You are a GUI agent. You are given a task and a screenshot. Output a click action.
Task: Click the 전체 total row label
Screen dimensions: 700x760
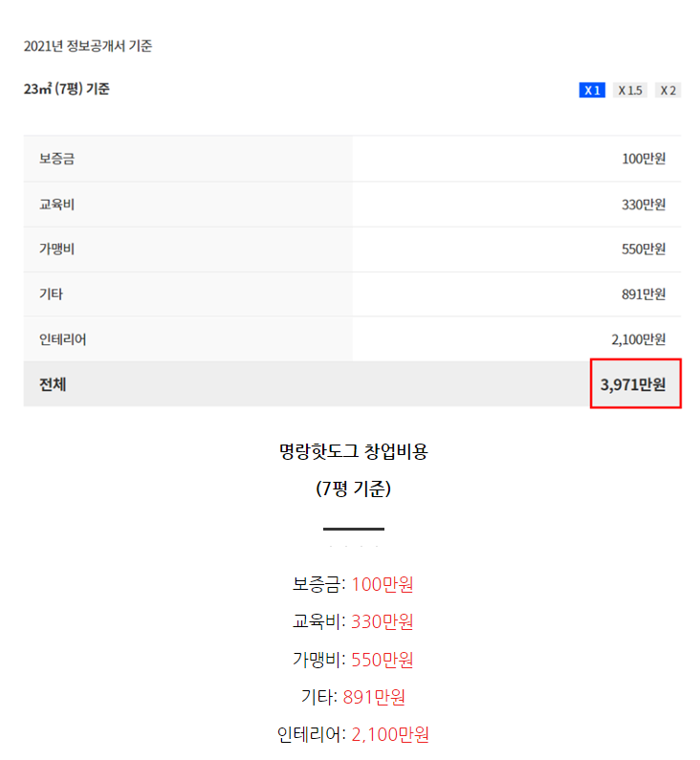53,384
